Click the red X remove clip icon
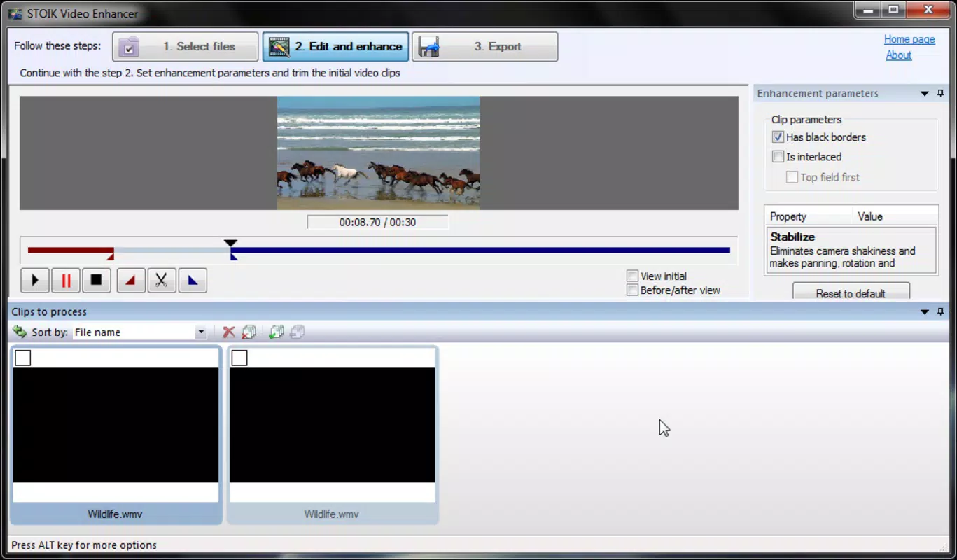The height and width of the screenshot is (560, 957). [229, 332]
